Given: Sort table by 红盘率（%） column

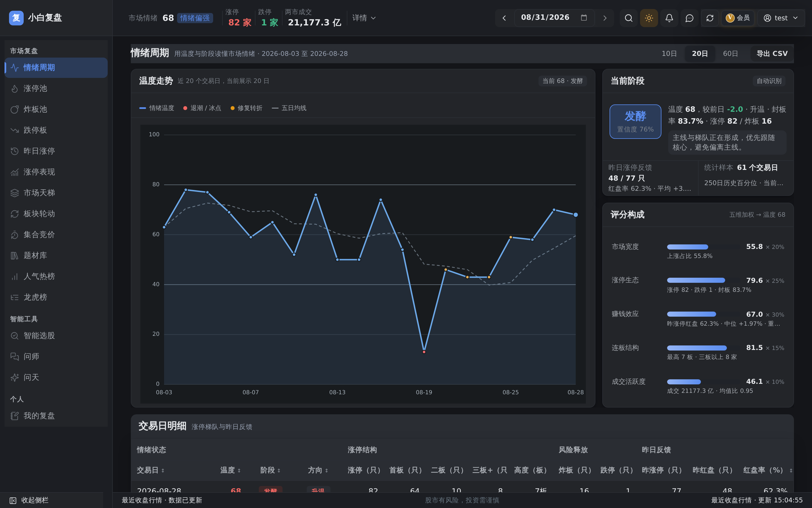Looking at the screenshot, I should pyautogui.click(x=768, y=470).
